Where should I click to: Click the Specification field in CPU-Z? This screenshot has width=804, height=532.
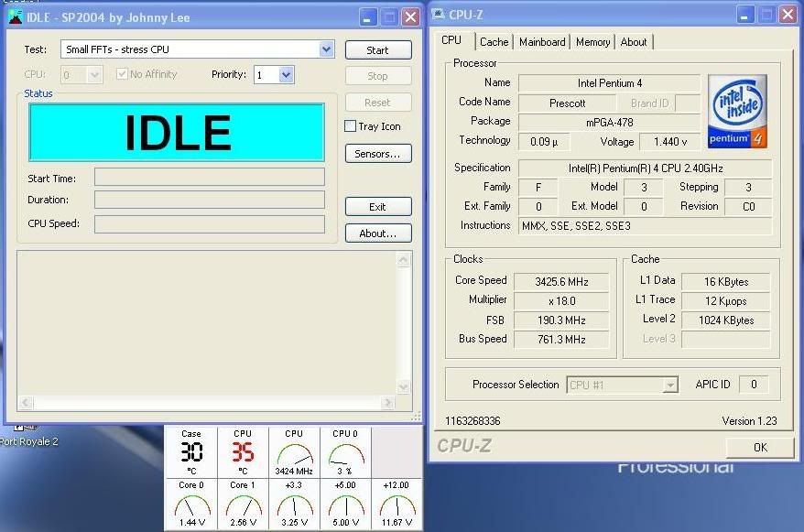click(x=645, y=168)
